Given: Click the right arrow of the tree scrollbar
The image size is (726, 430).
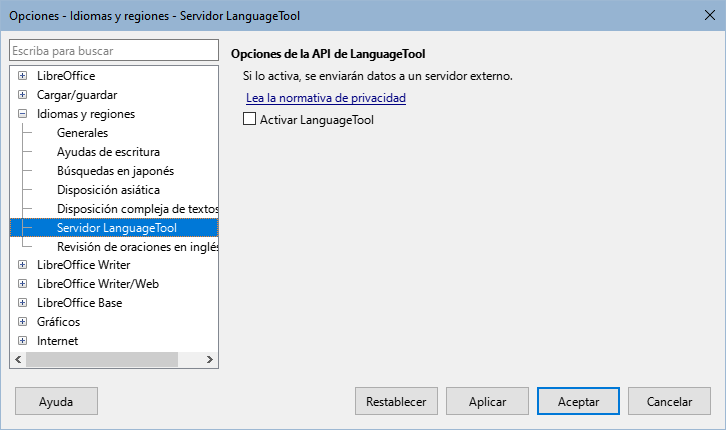Looking at the screenshot, I should coord(210,359).
